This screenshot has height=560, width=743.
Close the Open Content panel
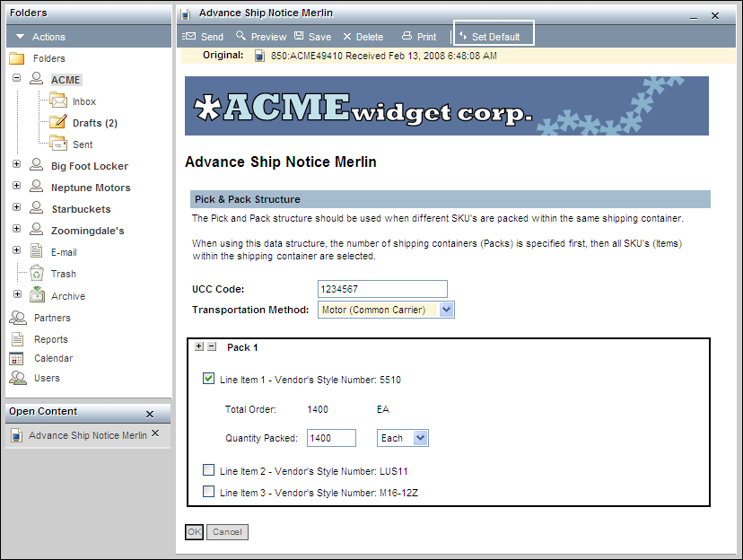point(150,414)
